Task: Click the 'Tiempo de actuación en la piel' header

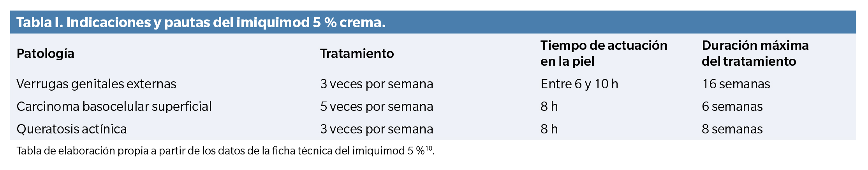Action: coord(604,53)
